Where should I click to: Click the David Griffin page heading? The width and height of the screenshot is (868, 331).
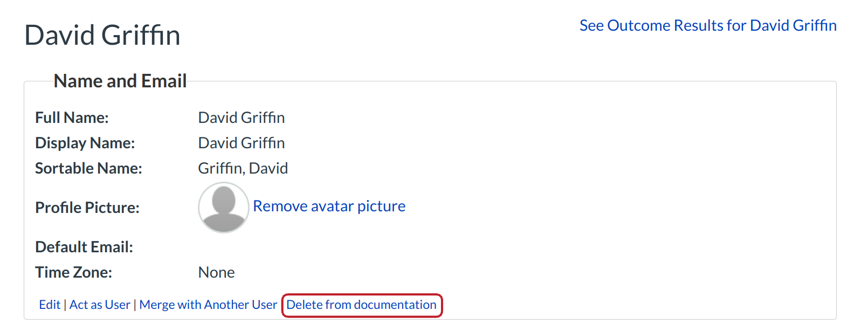coord(102,36)
